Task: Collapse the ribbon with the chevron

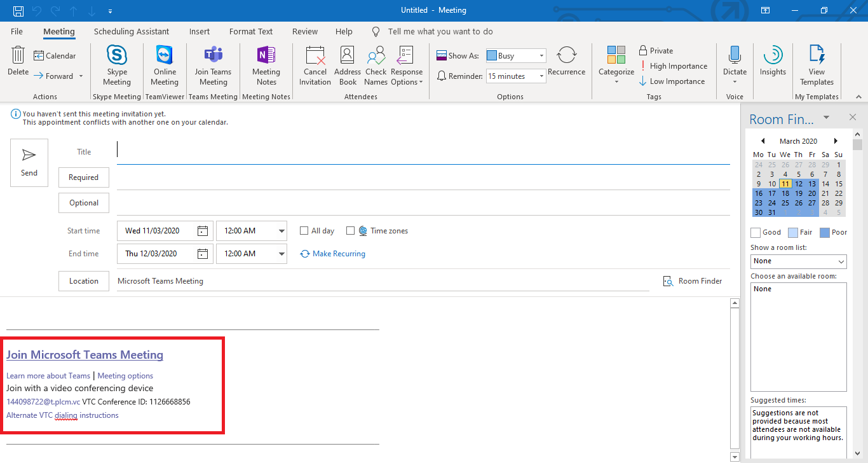Action: click(858, 97)
